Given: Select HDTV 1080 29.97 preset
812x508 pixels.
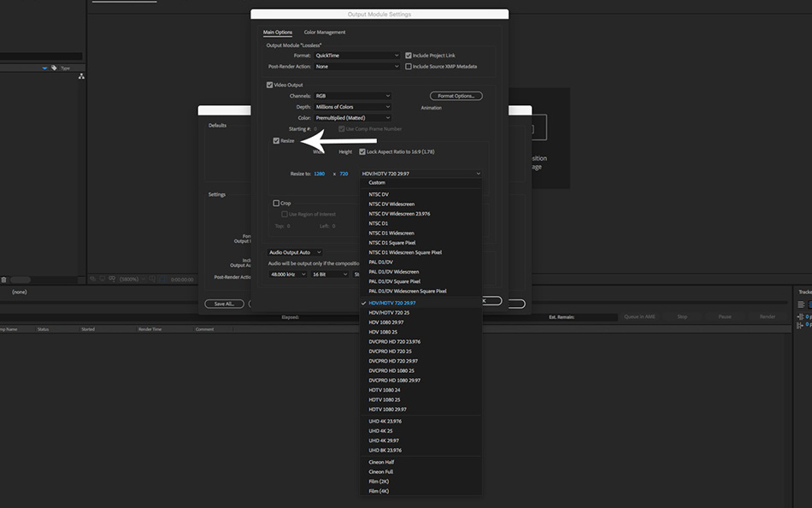Looking at the screenshot, I should pyautogui.click(x=387, y=410).
